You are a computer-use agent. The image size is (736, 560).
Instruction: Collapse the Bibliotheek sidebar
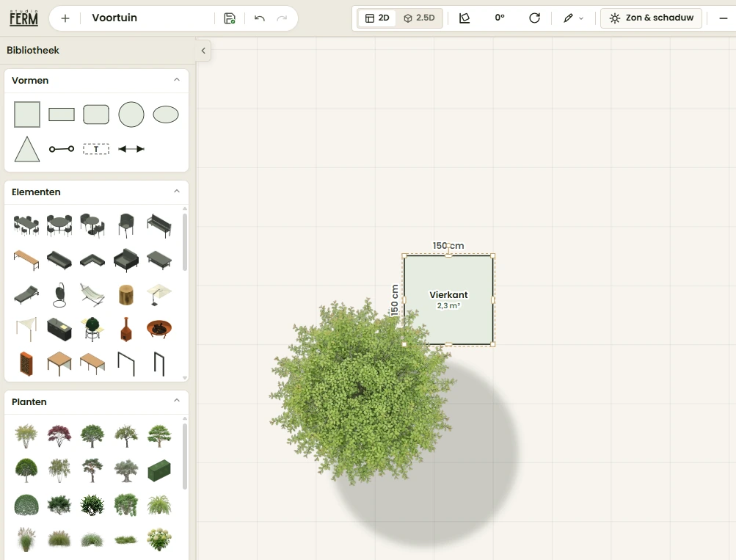203,50
